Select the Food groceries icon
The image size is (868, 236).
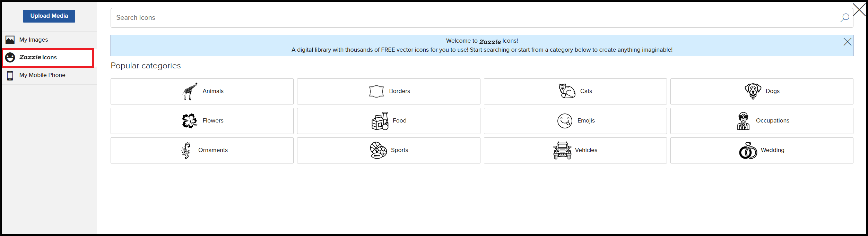pos(380,121)
